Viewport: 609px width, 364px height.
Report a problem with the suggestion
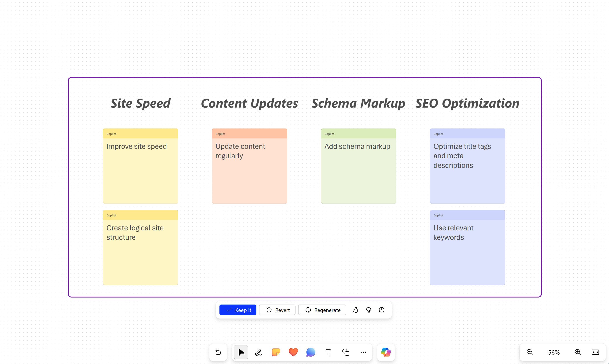pyautogui.click(x=381, y=310)
